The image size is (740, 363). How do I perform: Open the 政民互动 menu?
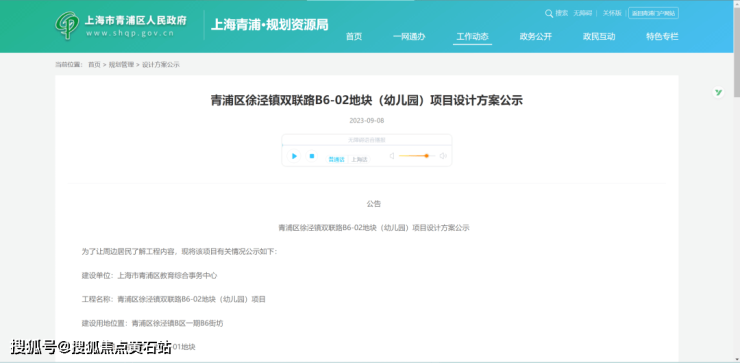point(599,37)
